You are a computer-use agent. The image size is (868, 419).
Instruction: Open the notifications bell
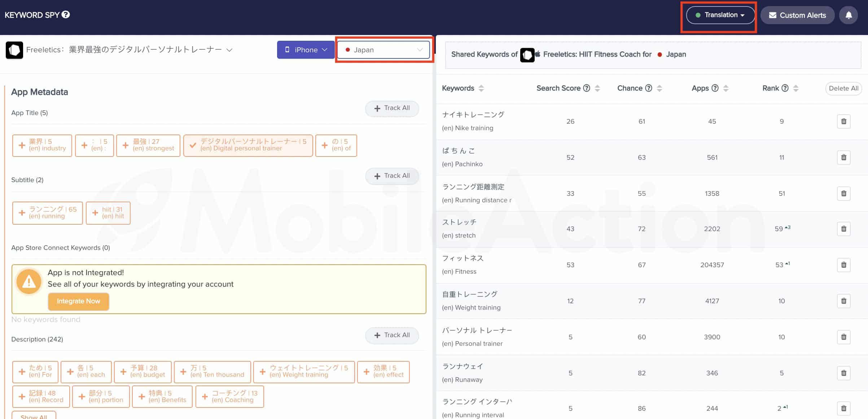(x=849, y=15)
